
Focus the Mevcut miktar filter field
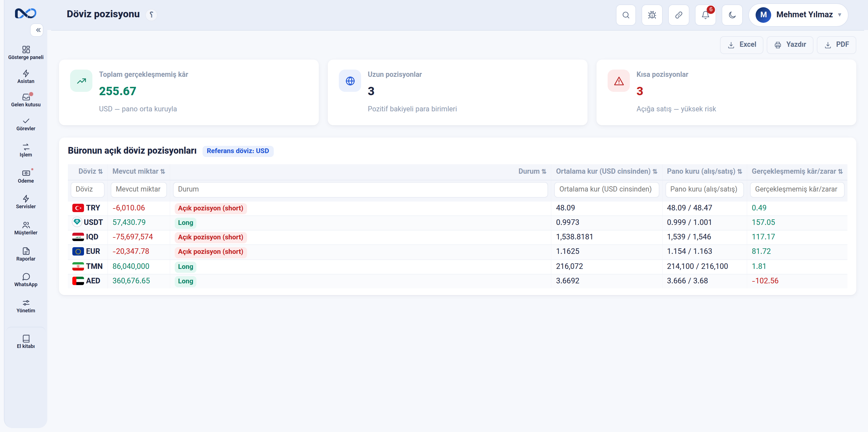139,190
